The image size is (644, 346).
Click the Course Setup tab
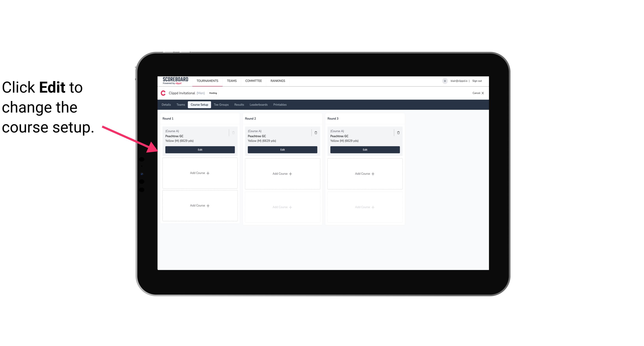(x=199, y=104)
